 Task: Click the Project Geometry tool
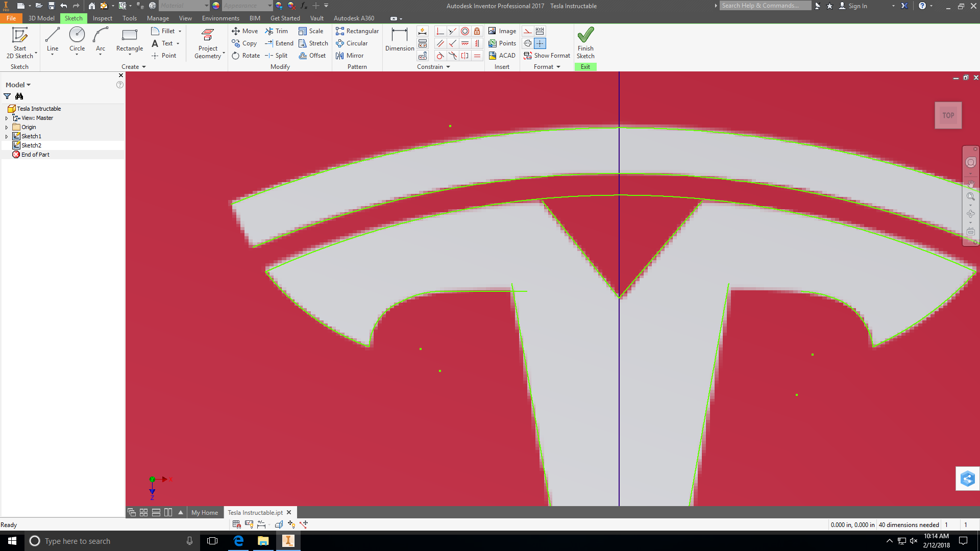point(208,43)
